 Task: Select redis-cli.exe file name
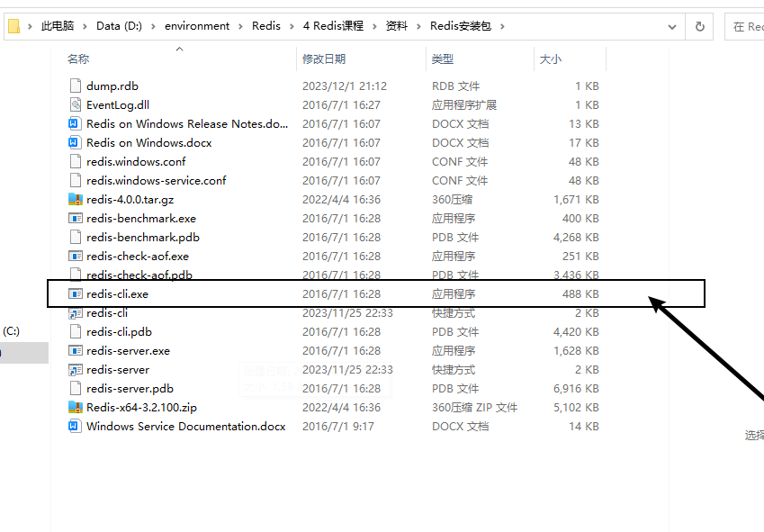[117, 294]
